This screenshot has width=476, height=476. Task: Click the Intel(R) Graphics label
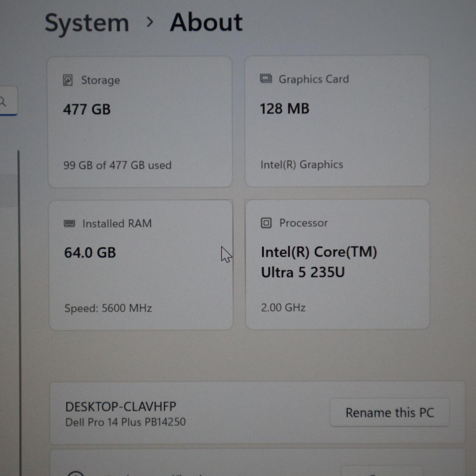coord(301,165)
